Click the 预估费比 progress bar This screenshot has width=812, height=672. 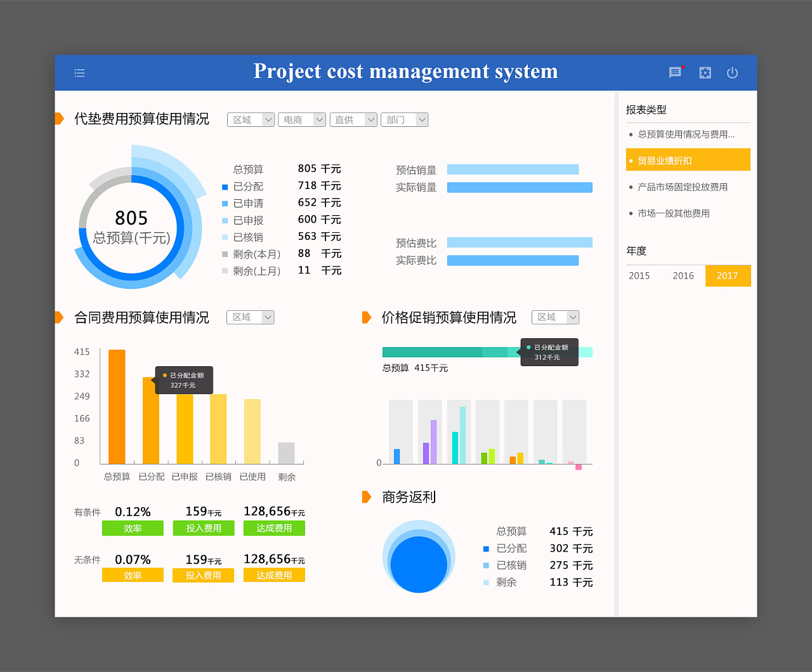pyautogui.click(x=520, y=242)
